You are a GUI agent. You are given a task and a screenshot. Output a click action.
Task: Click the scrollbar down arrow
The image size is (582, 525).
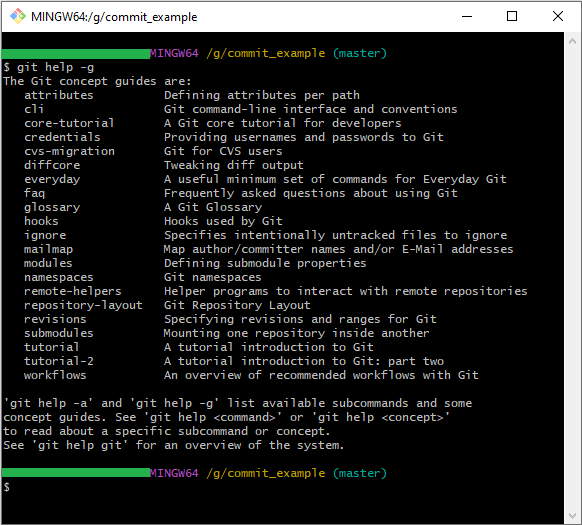click(x=572, y=516)
